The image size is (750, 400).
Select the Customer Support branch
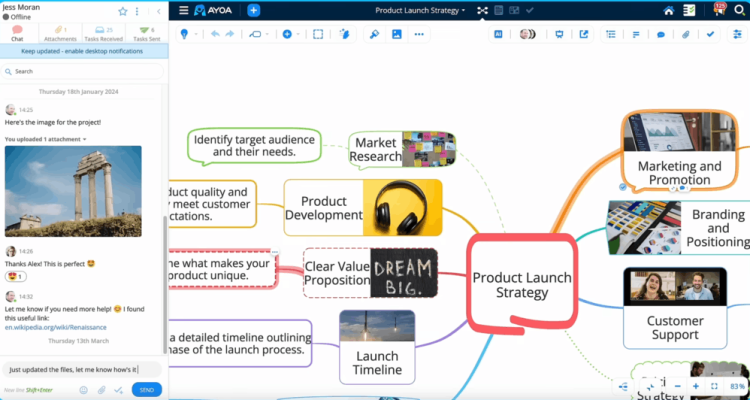coord(675,308)
